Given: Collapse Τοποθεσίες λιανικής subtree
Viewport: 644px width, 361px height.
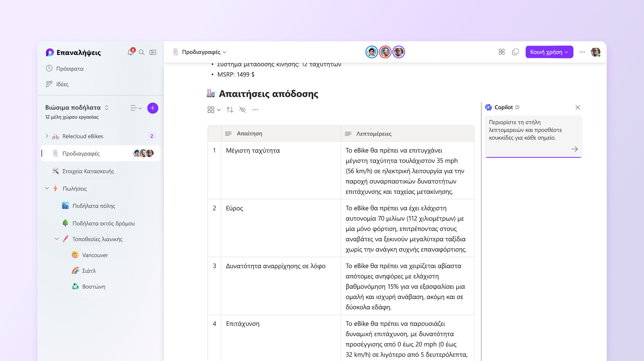Looking at the screenshot, I should 57,239.
